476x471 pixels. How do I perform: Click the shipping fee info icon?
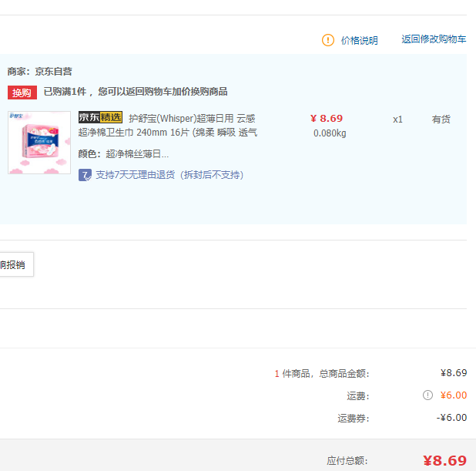(x=427, y=395)
